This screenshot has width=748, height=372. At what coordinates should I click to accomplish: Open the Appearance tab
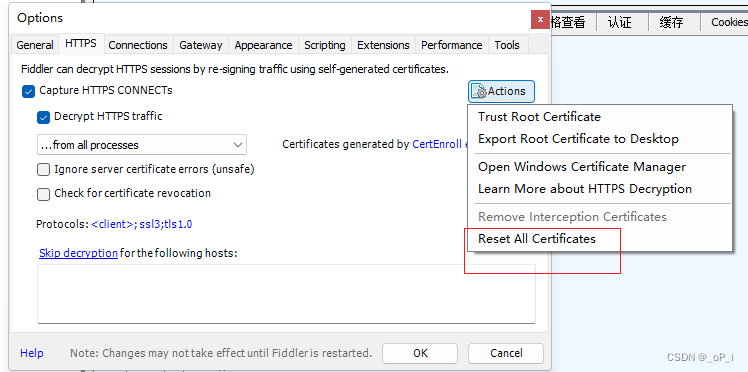pyautogui.click(x=263, y=45)
